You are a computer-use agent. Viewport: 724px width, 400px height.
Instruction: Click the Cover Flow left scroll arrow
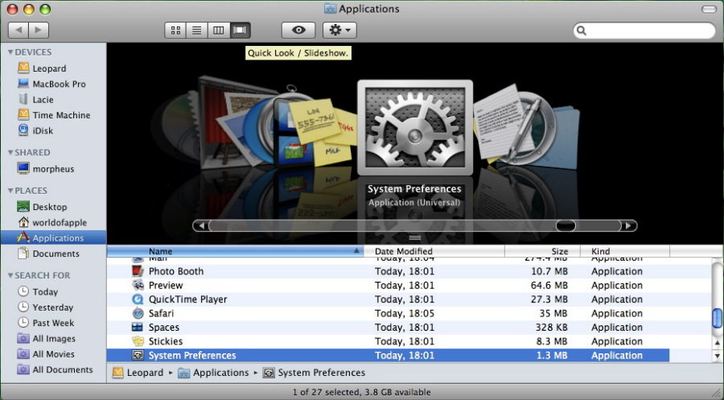[x=201, y=226]
